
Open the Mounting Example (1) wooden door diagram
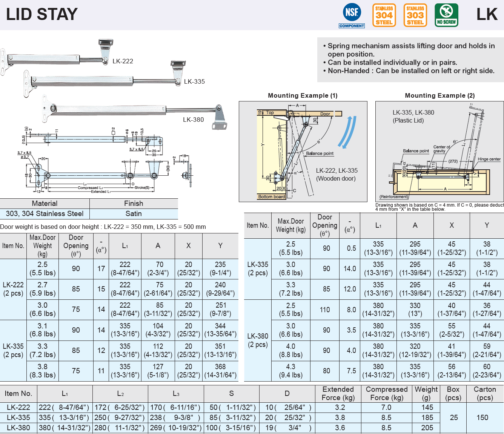[x=303, y=151]
